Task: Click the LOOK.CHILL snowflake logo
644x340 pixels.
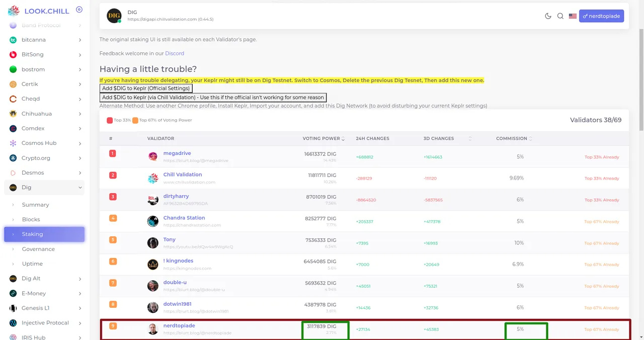Action: click(14, 11)
